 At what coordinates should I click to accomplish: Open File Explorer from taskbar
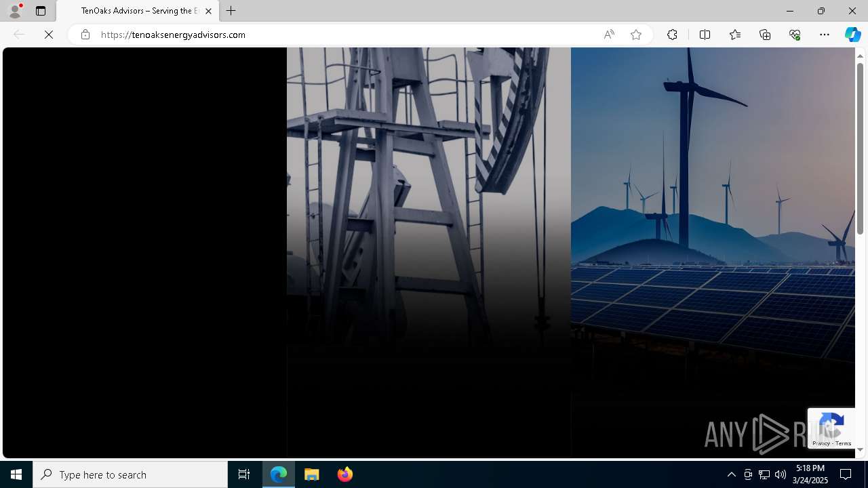(x=312, y=474)
